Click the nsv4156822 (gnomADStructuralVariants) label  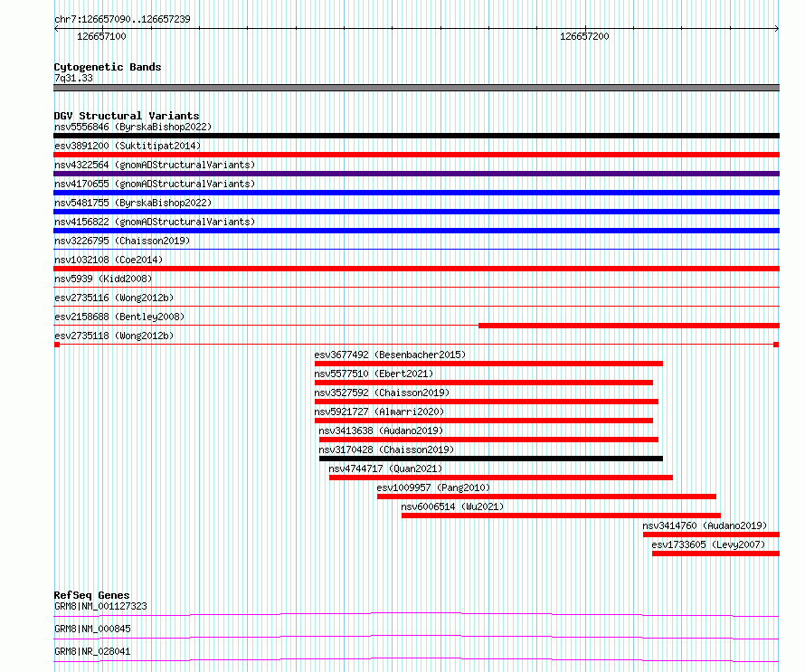[155, 222]
